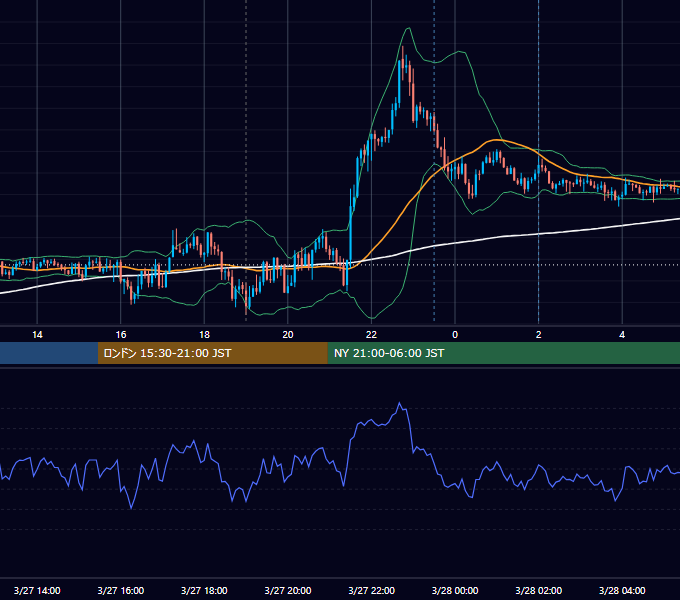Image resolution: width=680 pixels, height=600 pixels.
Task: Click the NY 21:00-06:00 JST session bar
Action: coord(503,353)
